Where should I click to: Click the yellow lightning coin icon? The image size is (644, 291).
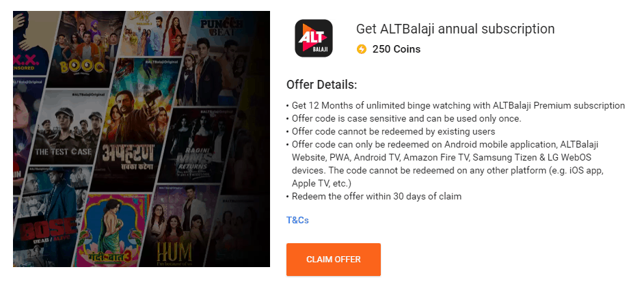coord(362,49)
